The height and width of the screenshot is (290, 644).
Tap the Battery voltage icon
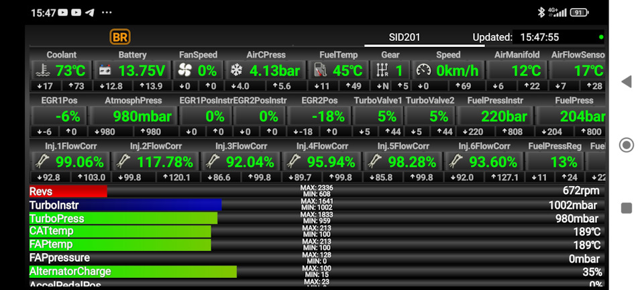(106, 70)
